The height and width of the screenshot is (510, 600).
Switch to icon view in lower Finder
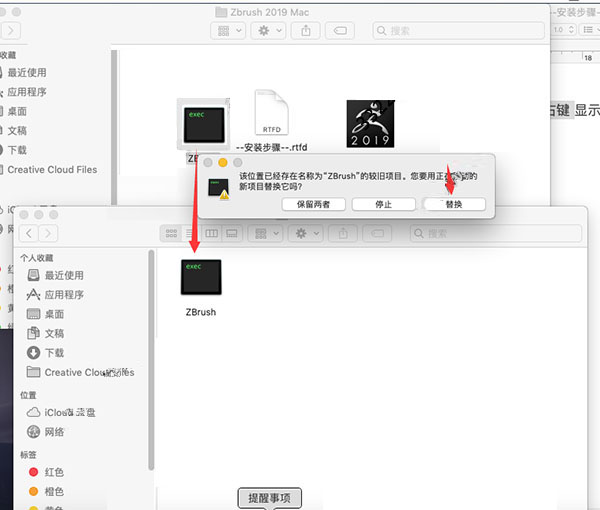(171, 233)
